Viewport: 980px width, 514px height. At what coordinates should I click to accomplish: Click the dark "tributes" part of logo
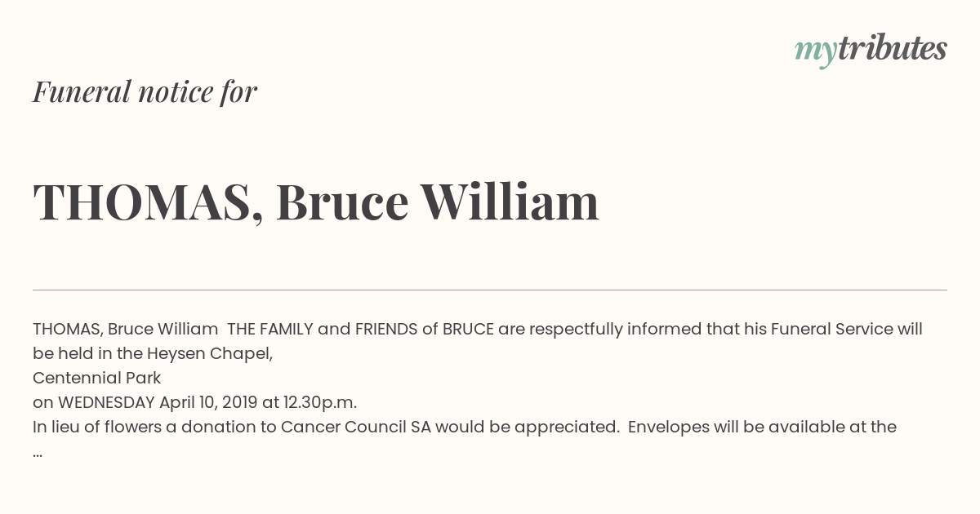pos(893,48)
